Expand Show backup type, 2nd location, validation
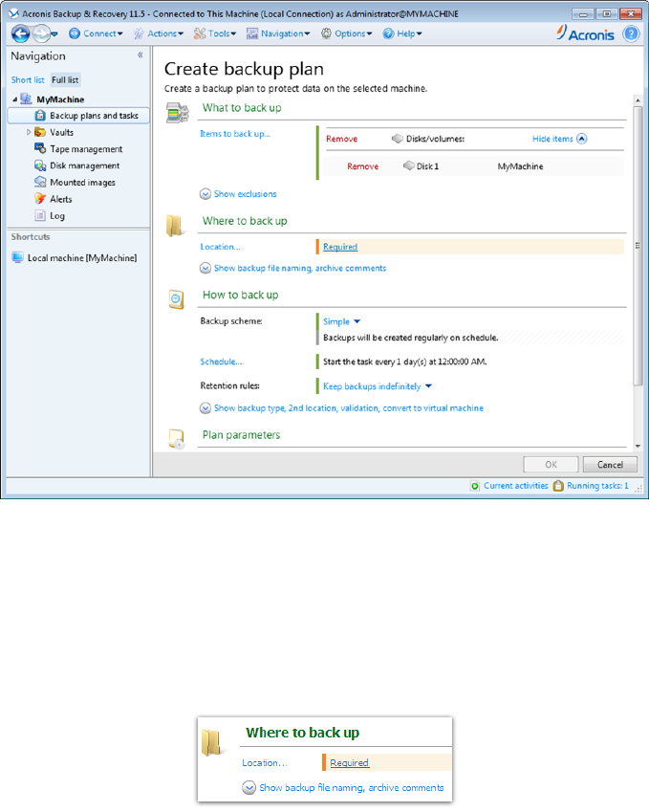The image size is (649, 812). [x=341, y=408]
